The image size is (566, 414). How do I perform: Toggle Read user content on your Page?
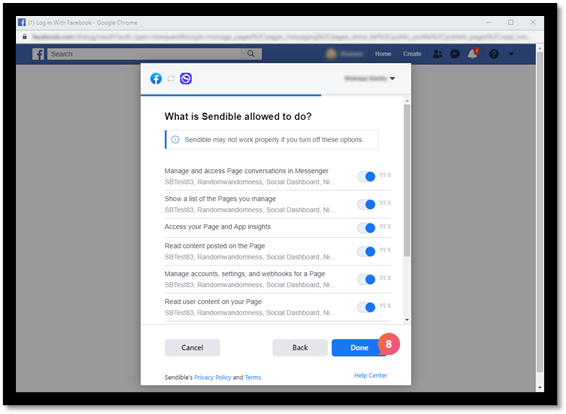(366, 307)
